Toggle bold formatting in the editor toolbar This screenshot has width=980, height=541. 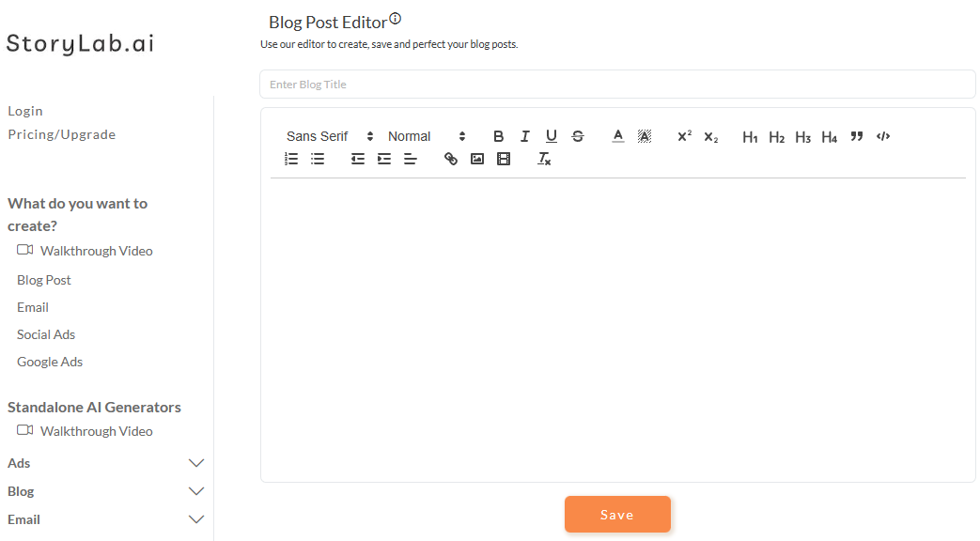(x=498, y=136)
